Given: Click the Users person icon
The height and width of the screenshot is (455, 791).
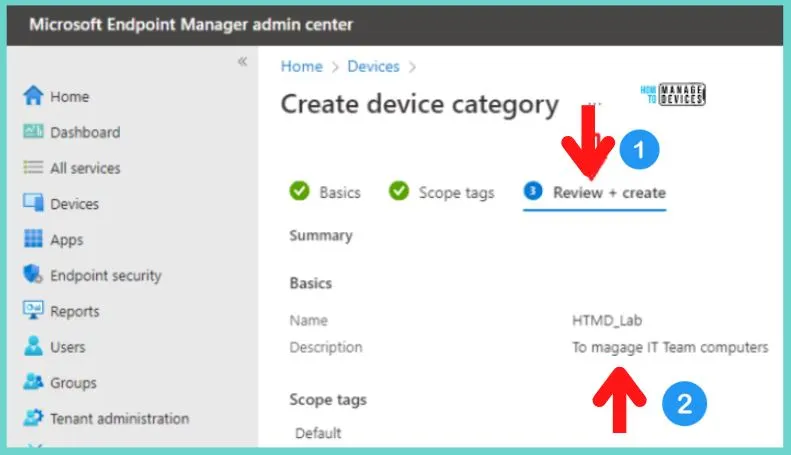Looking at the screenshot, I should point(33,346).
